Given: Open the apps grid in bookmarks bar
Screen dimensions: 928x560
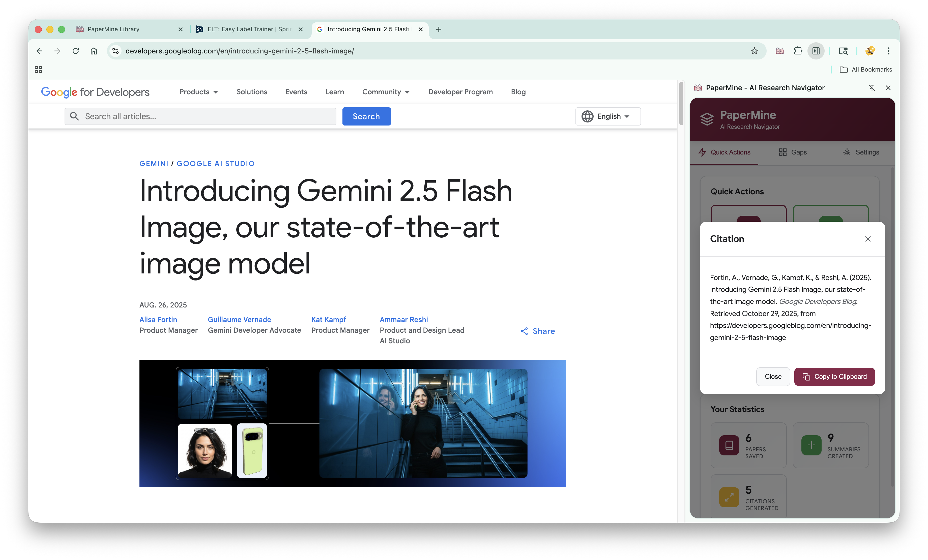Looking at the screenshot, I should coord(38,70).
